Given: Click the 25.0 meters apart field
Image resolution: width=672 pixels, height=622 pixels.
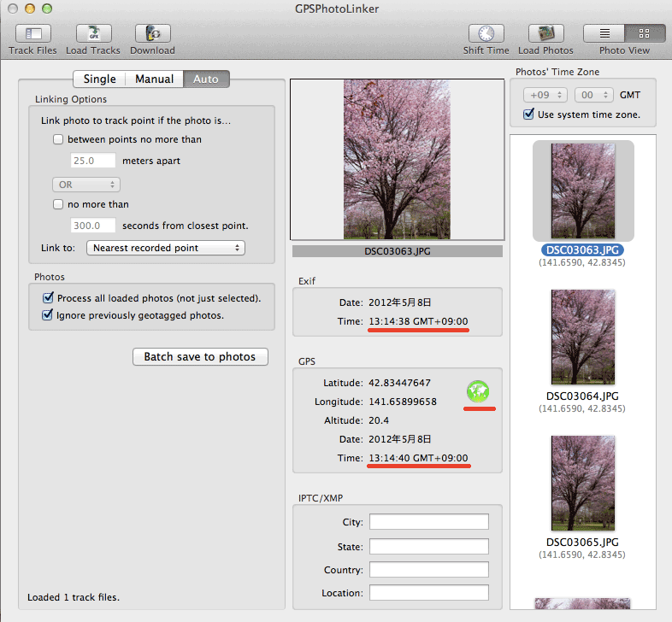Looking at the screenshot, I should click(x=93, y=161).
